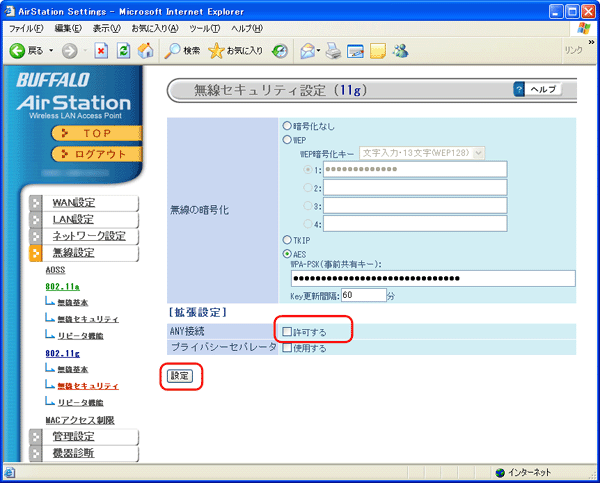Select 暗号化なし radio button

coord(287,126)
